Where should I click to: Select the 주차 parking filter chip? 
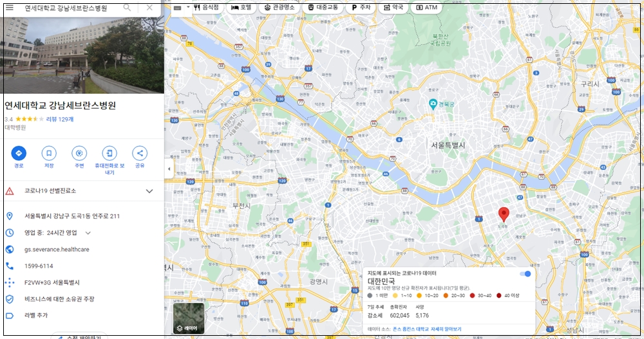361,7
